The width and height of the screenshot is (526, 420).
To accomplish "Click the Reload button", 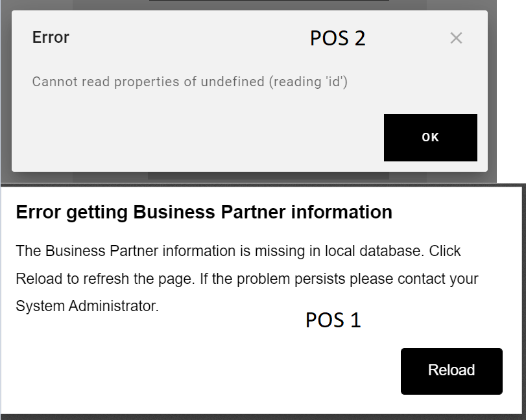I will 451,371.
